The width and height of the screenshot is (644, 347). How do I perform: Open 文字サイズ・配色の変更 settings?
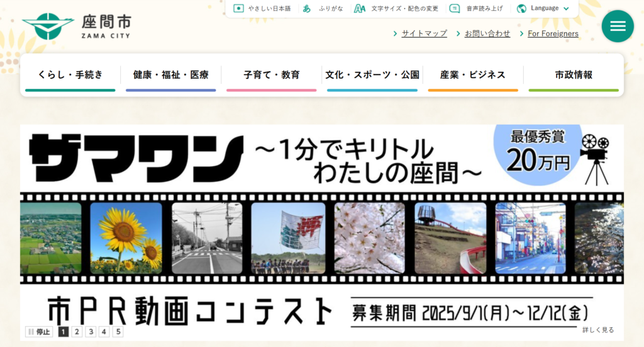(360, 8)
